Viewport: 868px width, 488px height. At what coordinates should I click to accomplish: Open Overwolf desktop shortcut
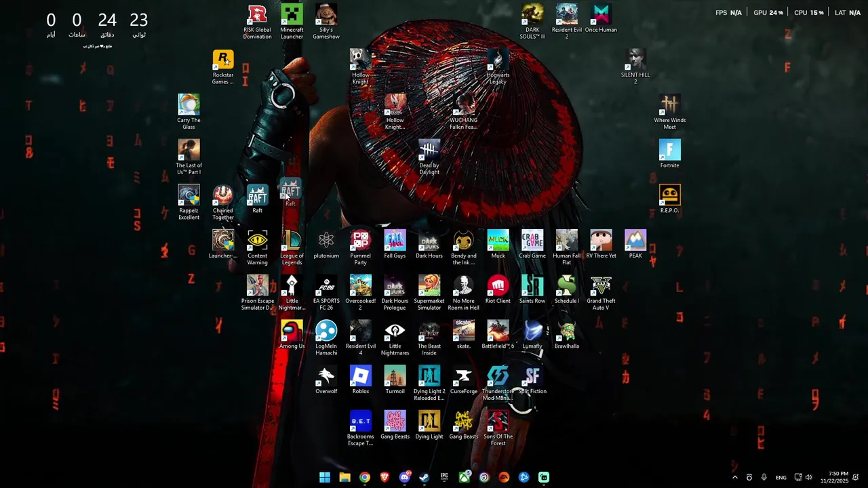click(326, 380)
